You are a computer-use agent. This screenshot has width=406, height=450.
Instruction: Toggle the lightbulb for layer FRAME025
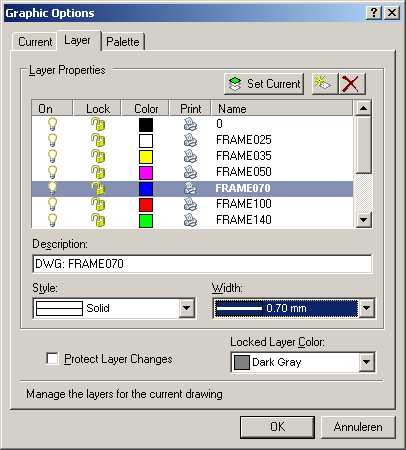52,140
